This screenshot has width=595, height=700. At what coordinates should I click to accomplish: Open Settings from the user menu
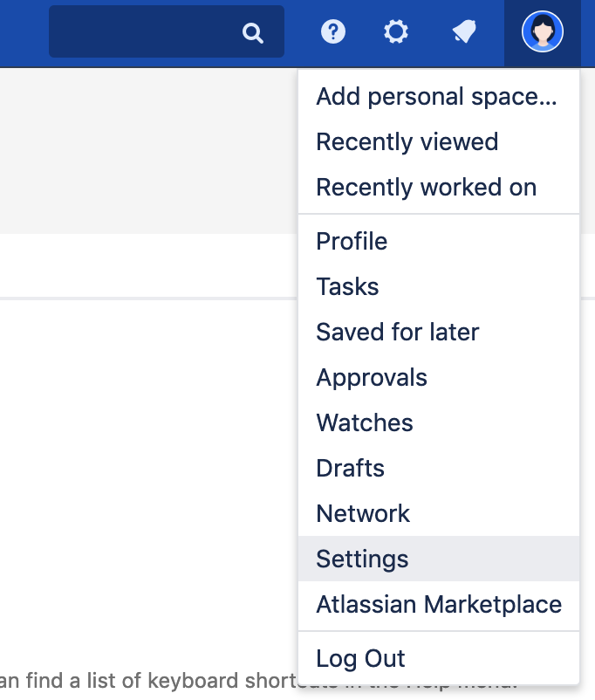coord(362,559)
